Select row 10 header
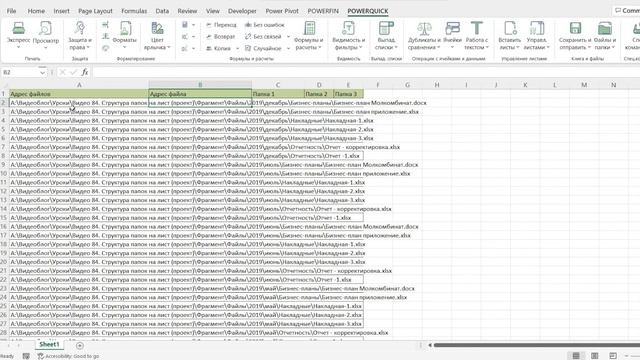Image resolution: width=640 pixels, height=360 pixels. click(x=4, y=173)
